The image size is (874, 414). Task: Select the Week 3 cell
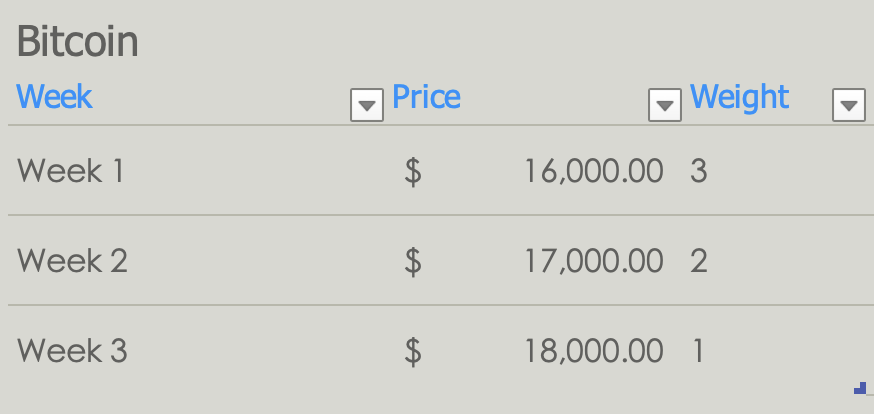(x=72, y=352)
